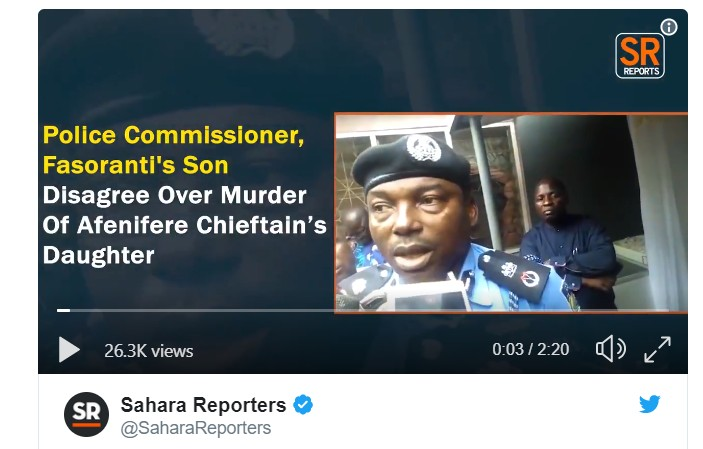703x449 pixels.
Task: Enter fullscreen with the expand arrows icon
Action: click(x=657, y=349)
